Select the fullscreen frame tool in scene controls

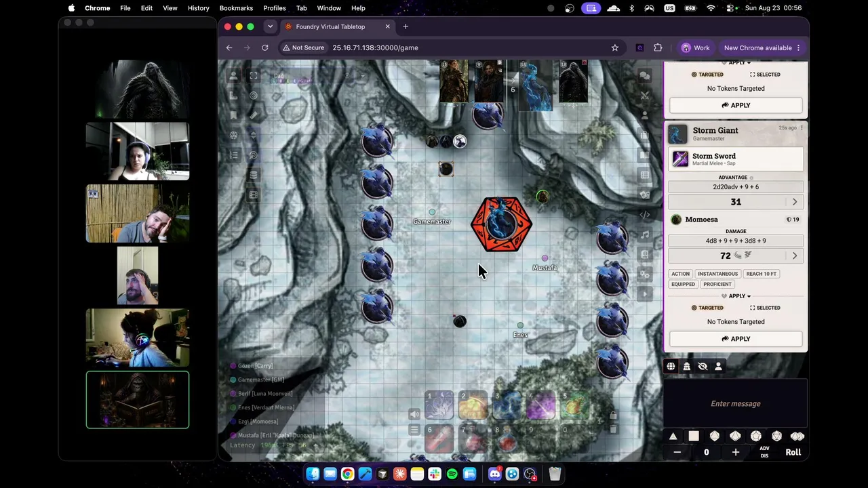click(254, 76)
